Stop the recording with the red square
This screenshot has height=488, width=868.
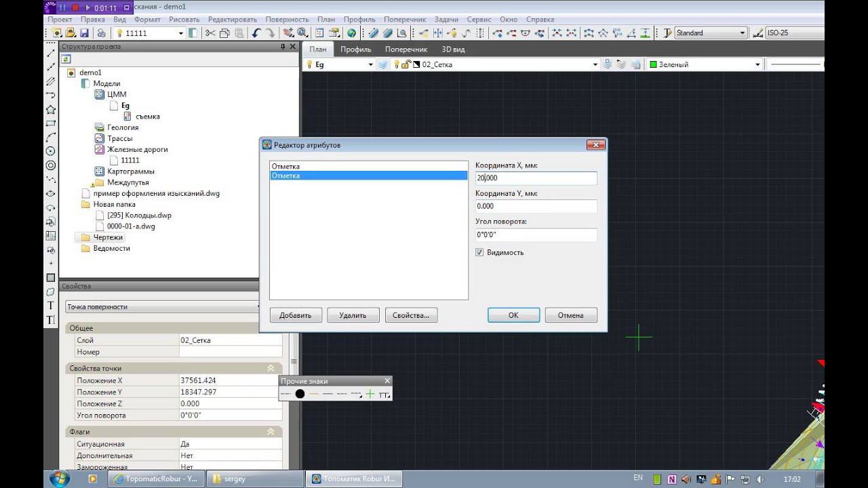[x=75, y=8]
